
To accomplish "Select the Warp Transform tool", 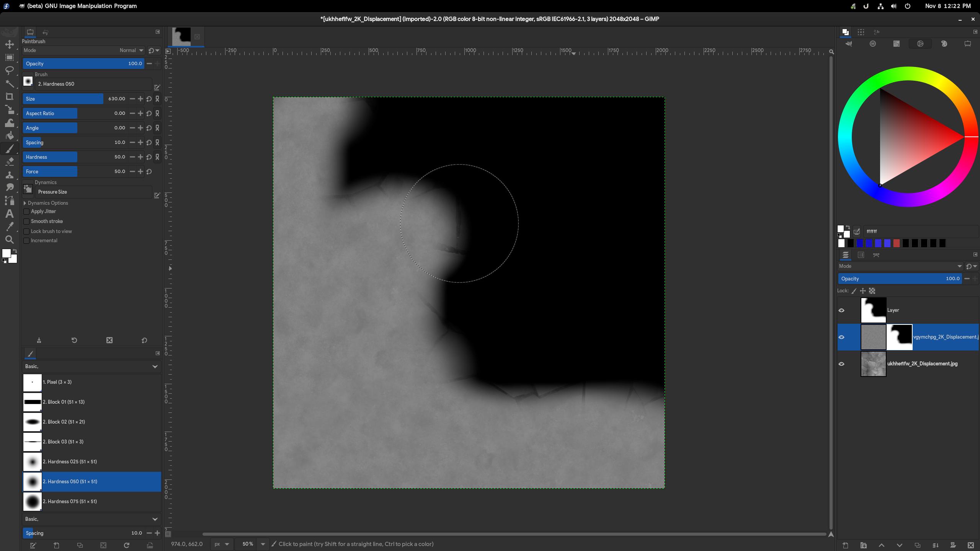I will coord(10,122).
